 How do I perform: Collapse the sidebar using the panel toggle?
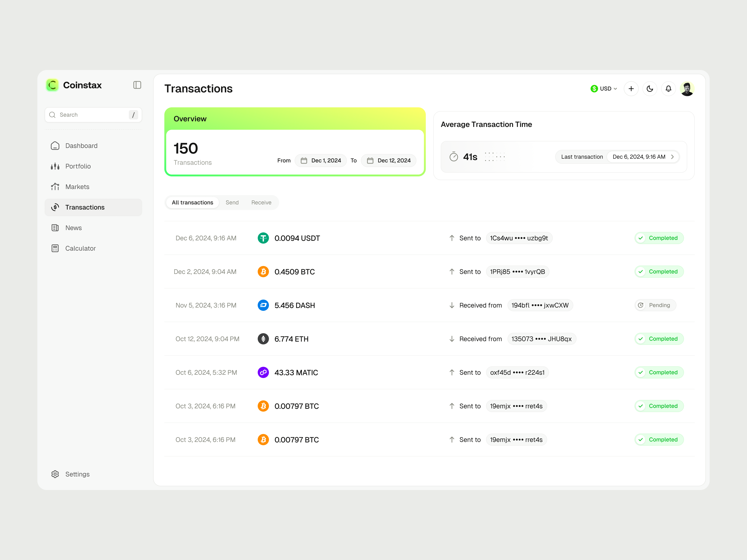pyautogui.click(x=137, y=85)
